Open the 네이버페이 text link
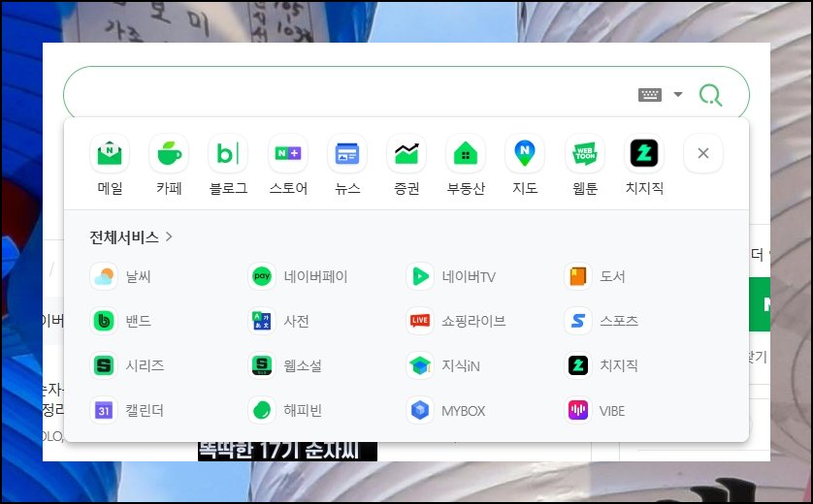The image size is (813, 504). [x=315, y=276]
